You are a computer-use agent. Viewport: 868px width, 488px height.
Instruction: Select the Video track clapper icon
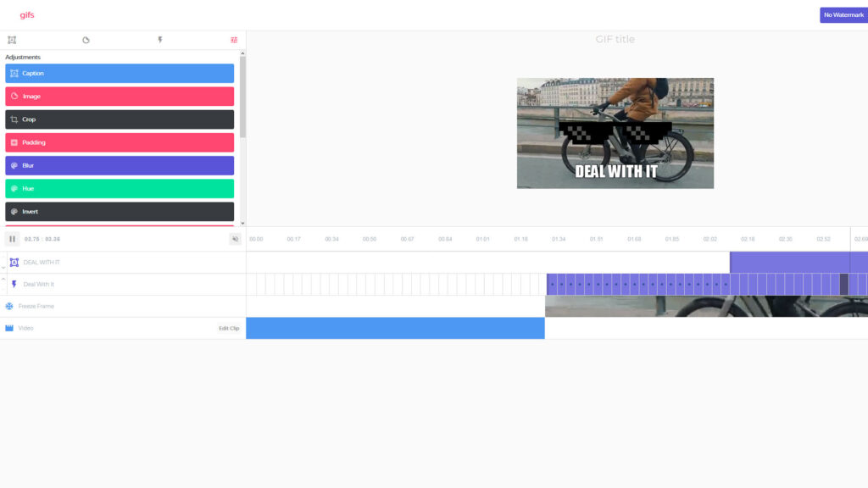click(9, 328)
